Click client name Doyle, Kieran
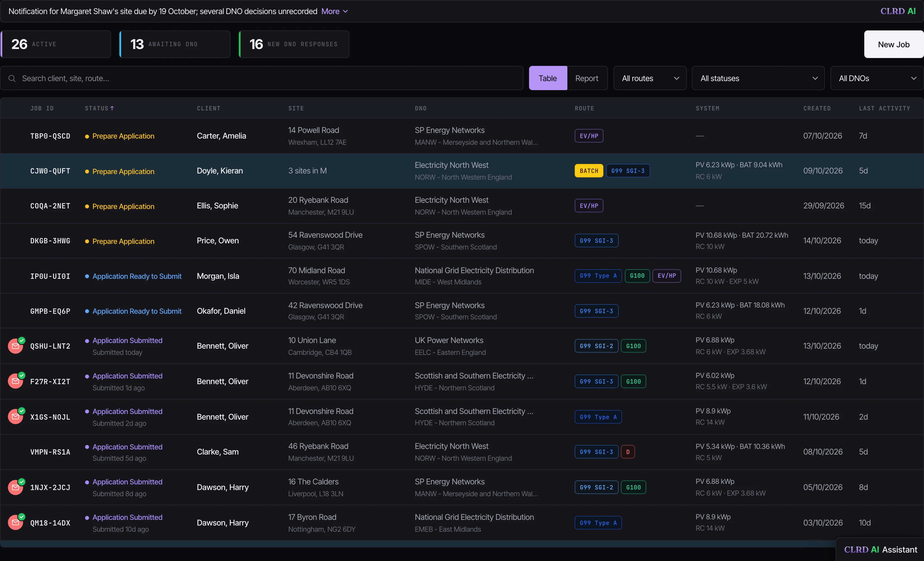The height and width of the screenshot is (561, 924). [220, 171]
